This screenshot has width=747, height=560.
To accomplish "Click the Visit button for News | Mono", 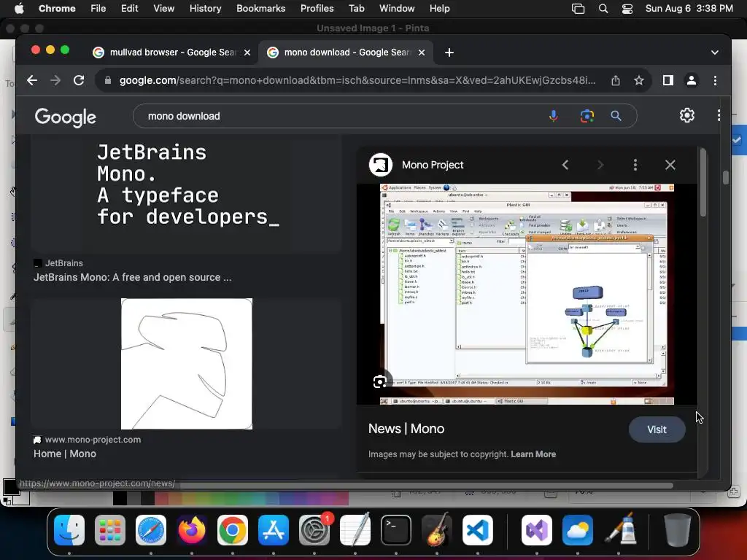I will click(657, 429).
